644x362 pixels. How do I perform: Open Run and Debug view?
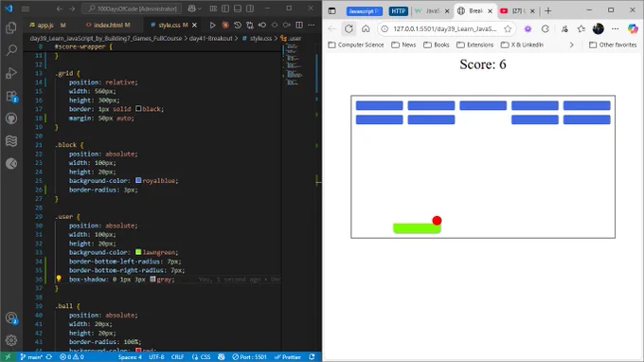(x=11, y=73)
